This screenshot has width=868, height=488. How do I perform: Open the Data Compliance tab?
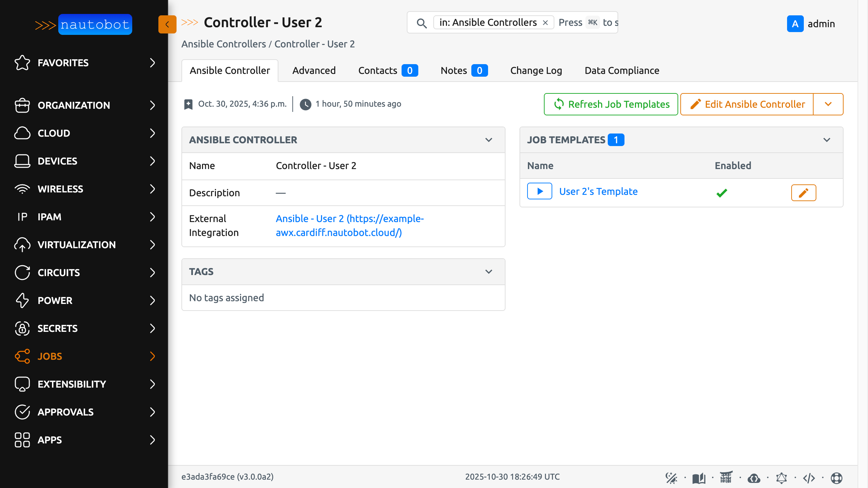(621, 70)
